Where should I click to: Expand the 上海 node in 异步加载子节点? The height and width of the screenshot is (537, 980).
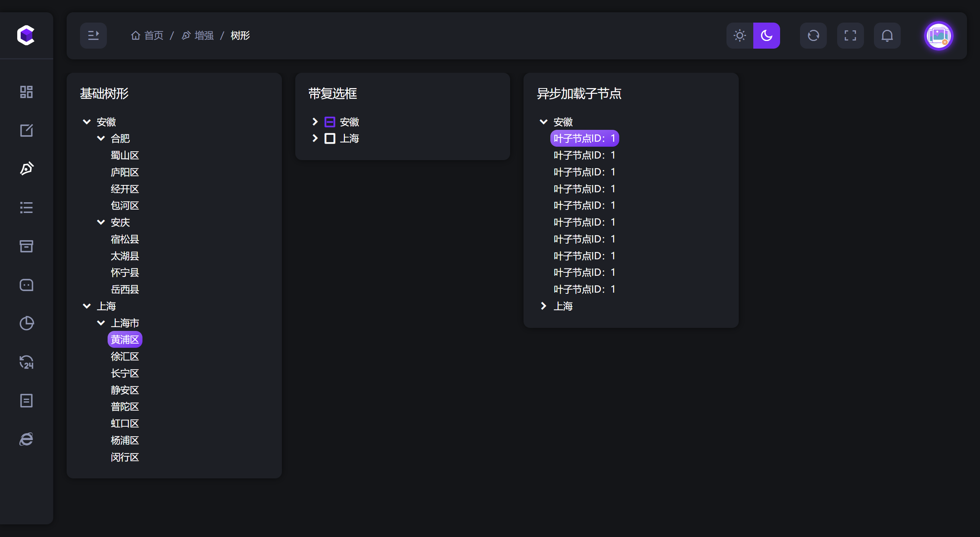(543, 306)
